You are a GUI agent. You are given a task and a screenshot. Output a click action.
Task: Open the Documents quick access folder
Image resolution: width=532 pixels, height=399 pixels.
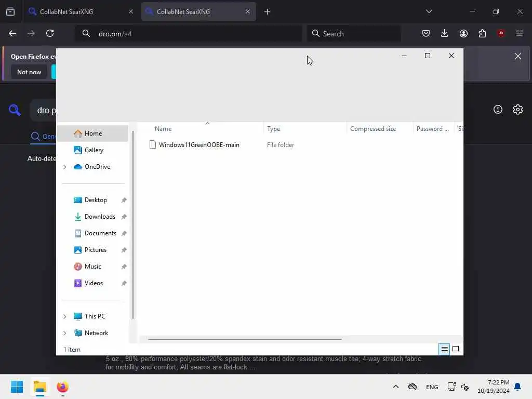click(x=100, y=233)
